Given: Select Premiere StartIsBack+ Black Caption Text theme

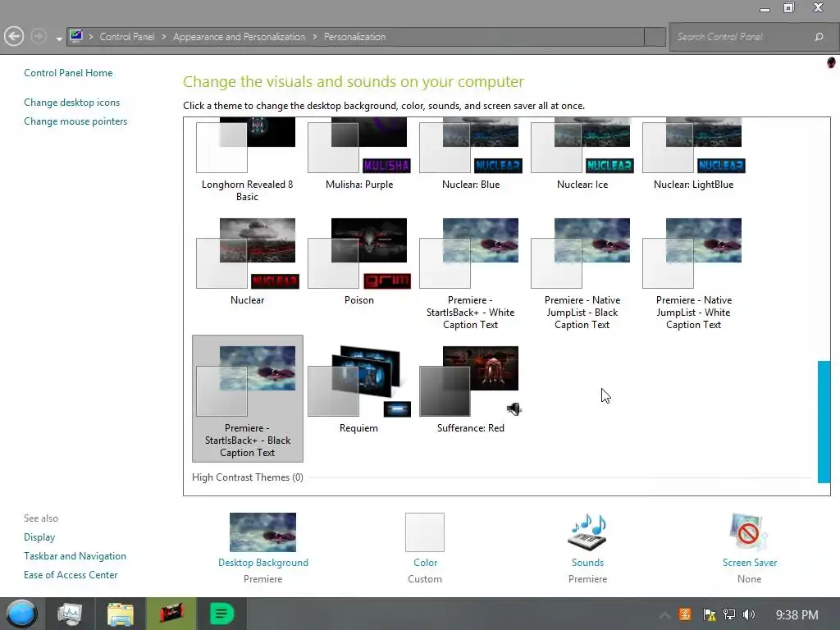Looking at the screenshot, I should pos(248,399).
